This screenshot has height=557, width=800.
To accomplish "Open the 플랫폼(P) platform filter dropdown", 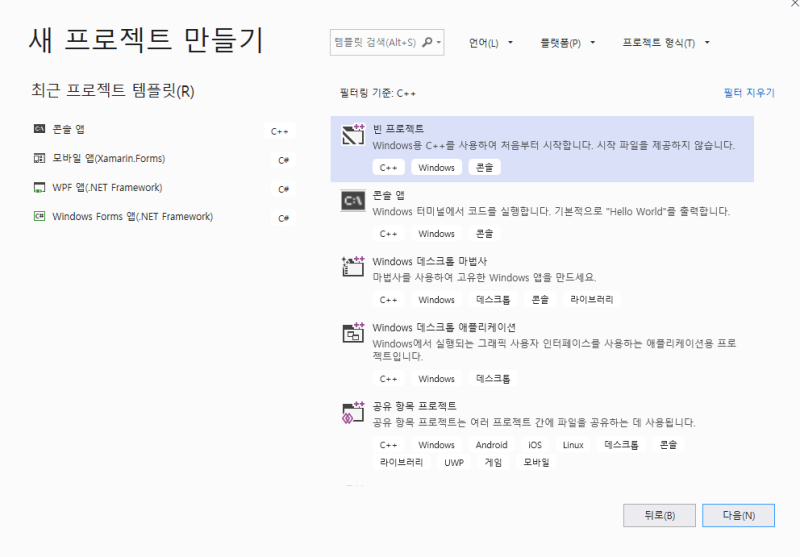I will (567, 43).
